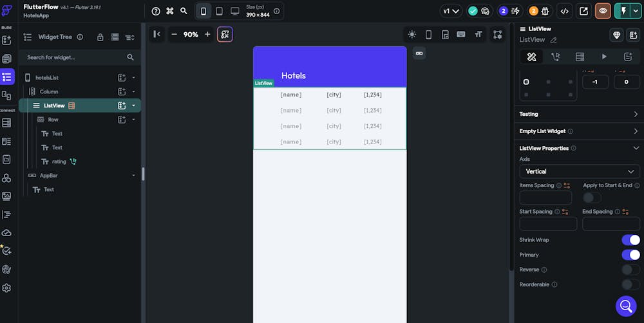Click the expand-collapse tree icon
Screen dimensions: 644x323
(130, 37)
